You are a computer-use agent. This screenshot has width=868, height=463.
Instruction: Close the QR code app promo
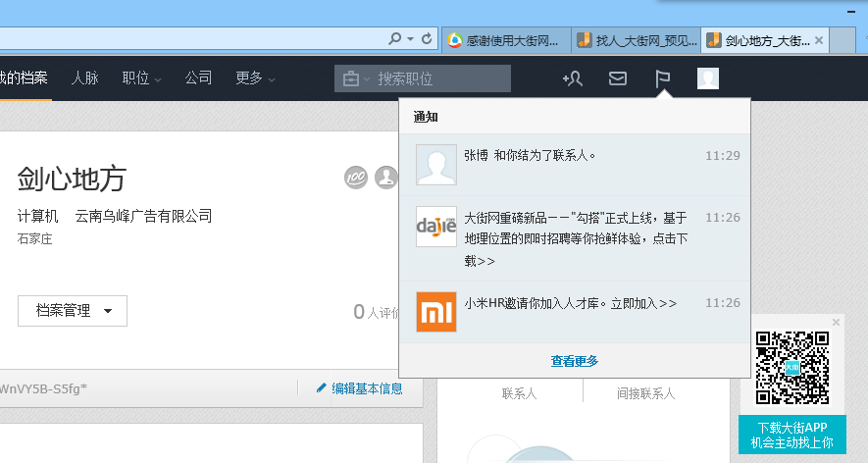coord(836,323)
